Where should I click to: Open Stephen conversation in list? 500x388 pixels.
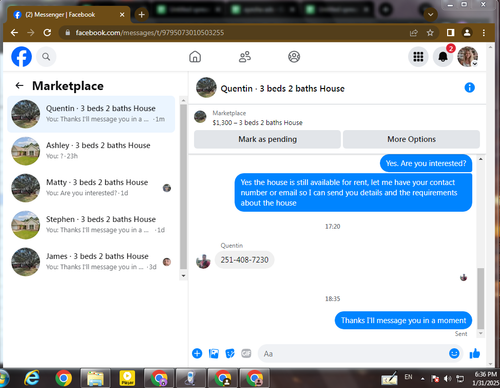click(x=91, y=225)
